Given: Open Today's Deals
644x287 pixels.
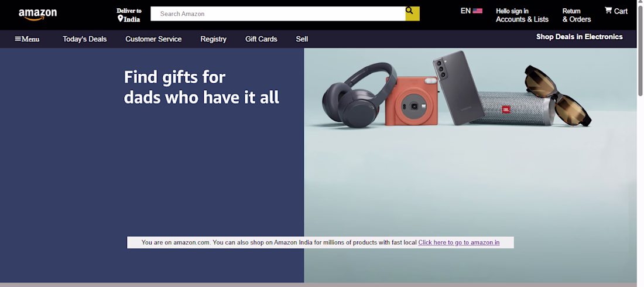Looking at the screenshot, I should 85,39.
